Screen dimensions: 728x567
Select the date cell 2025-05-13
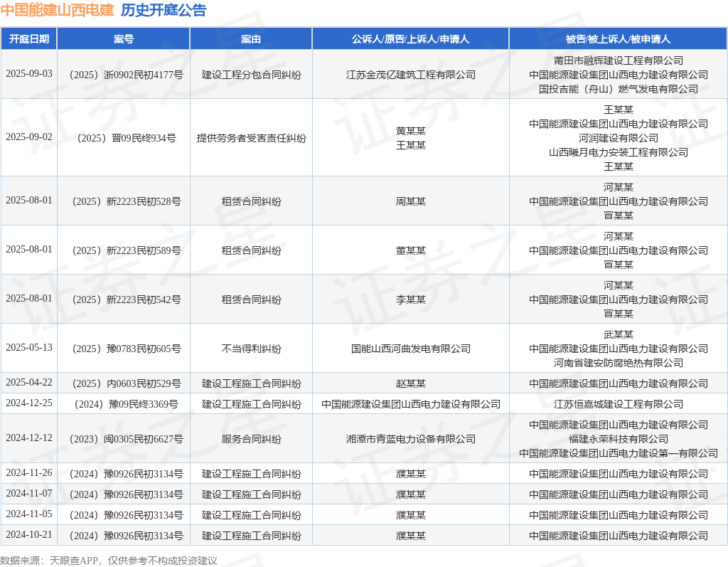click(28, 348)
